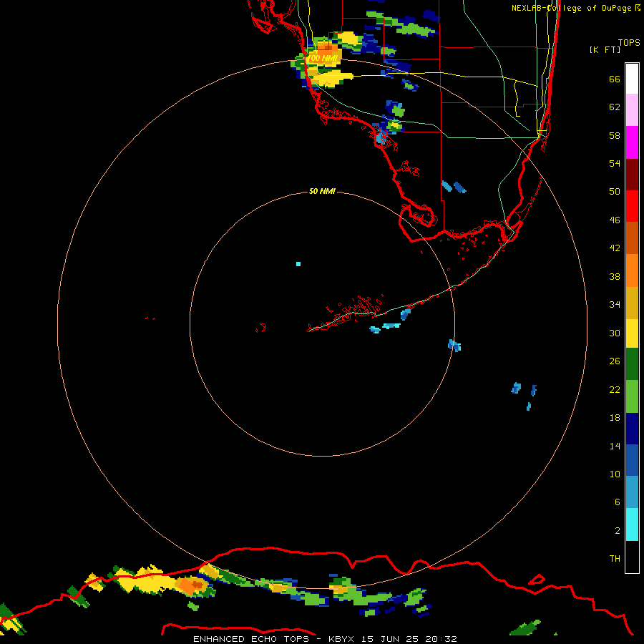Click the '10' legend value
Screen dimensions: 644x644
coord(615,474)
